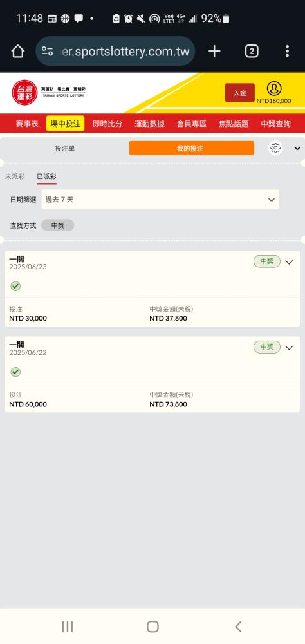The width and height of the screenshot is (305, 644).
Task: Select the 投注單 bet slip button
Action: pyautogui.click(x=65, y=148)
